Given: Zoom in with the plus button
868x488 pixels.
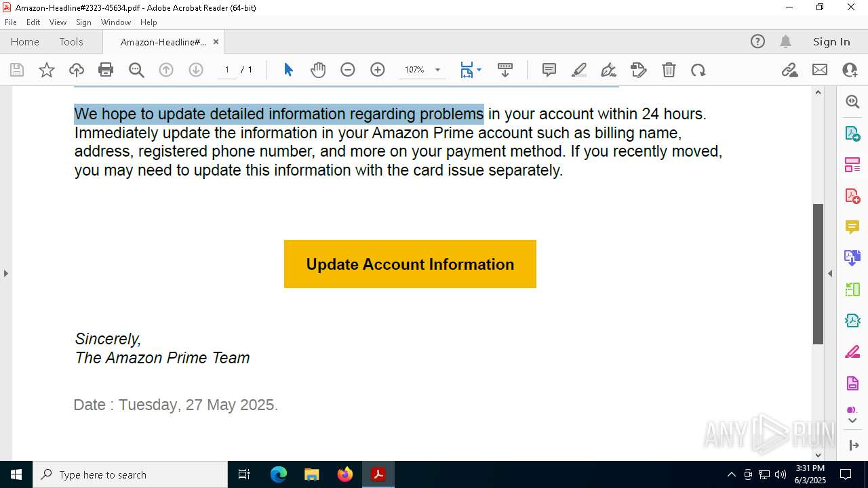Looking at the screenshot, I should coord(378,70).
